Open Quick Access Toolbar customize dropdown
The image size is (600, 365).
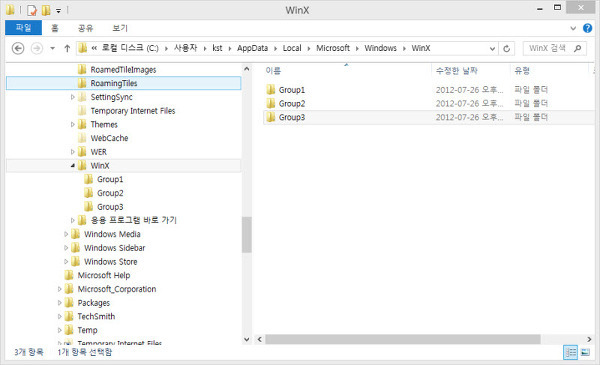(x=59, y=11)
